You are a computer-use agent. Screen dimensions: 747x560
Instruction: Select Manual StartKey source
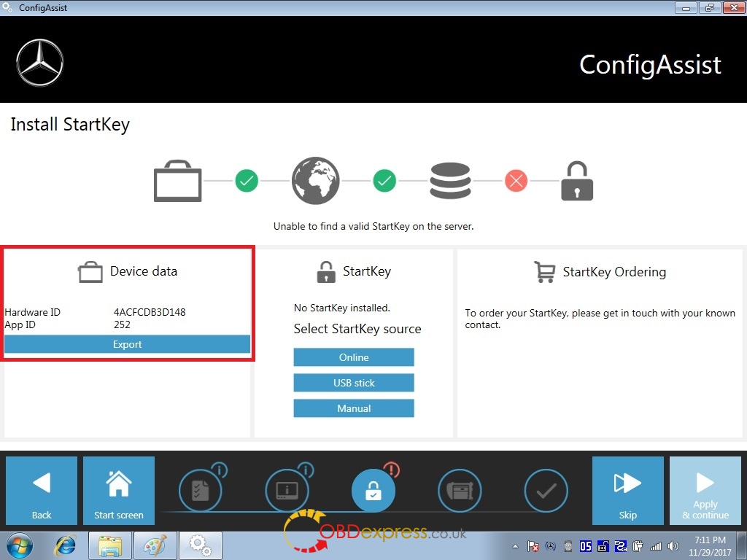(354, 408)
